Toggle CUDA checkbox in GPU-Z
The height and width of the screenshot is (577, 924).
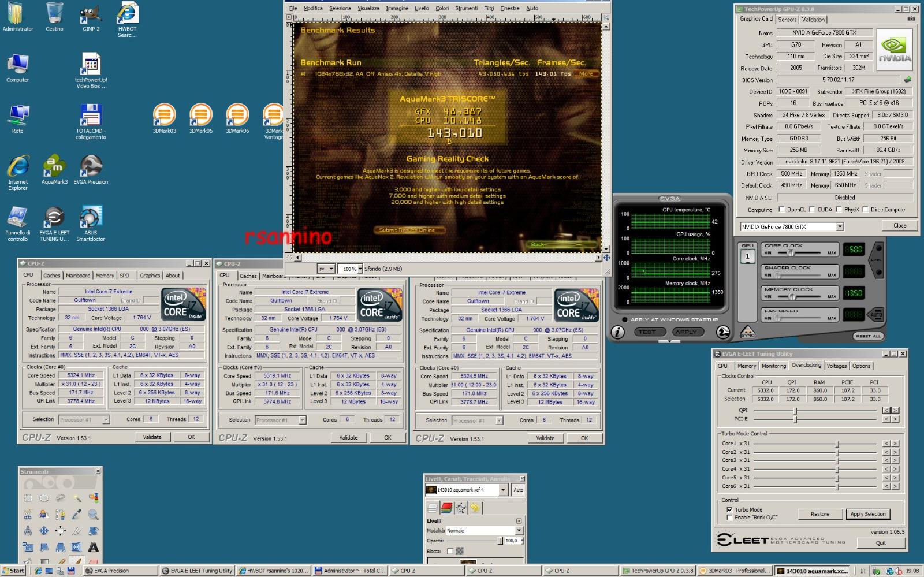tap(812, 210)
